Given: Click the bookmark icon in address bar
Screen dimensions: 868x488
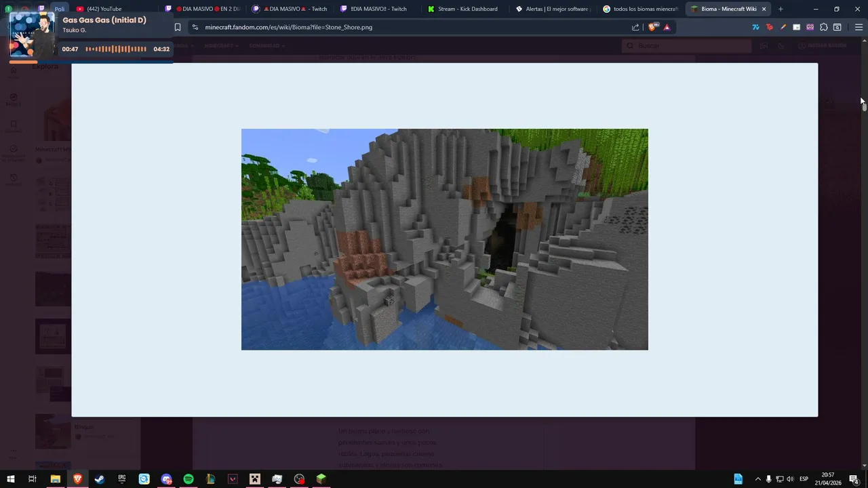Looking at the screenshot, I should pos(178,27).
